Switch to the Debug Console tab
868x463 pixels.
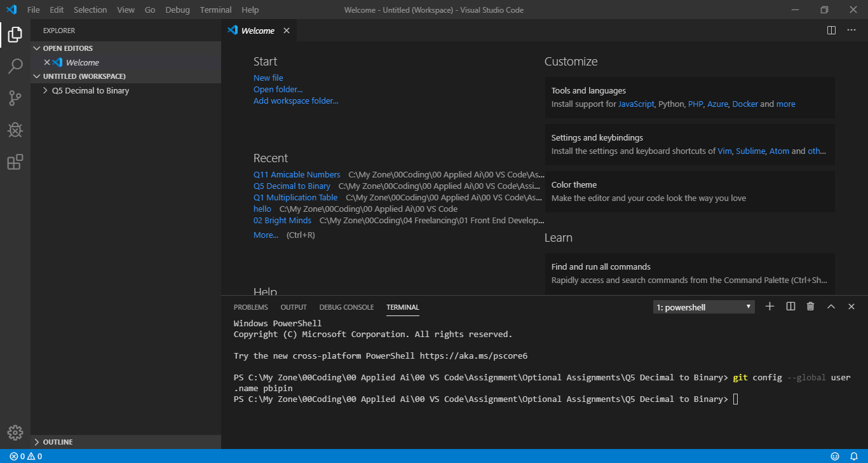[346, 307]
